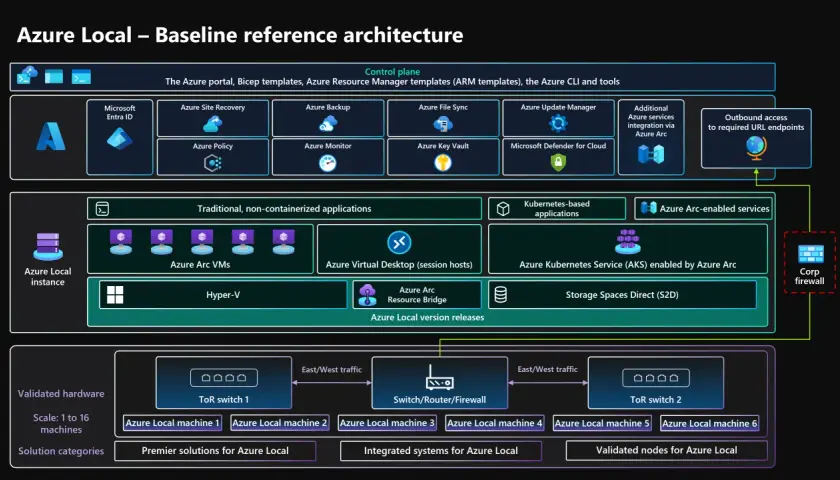The height and width of the screenshot is (480, 840).
Task: Click the Azure Site Recovery cloud icon
Action: pos(213,124)
